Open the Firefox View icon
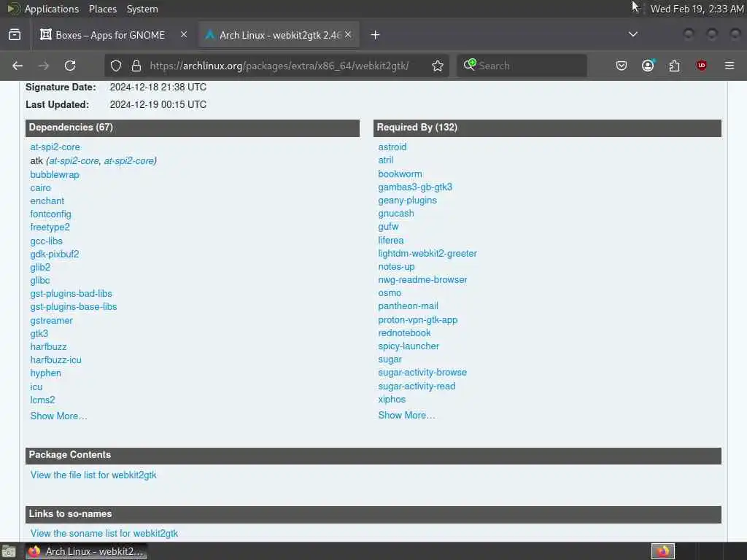Screen dimensions: 747x560 tap(15, 35)
